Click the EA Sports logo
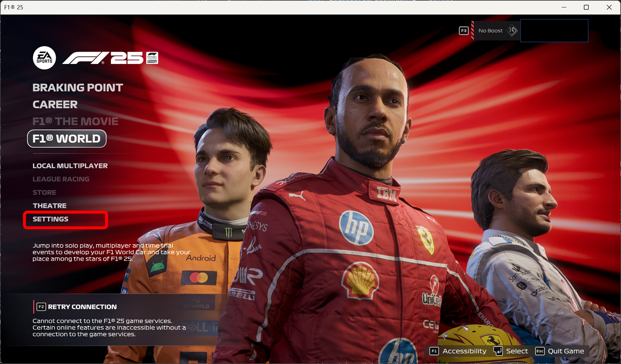The image size is (621, 364). (44, 58)
